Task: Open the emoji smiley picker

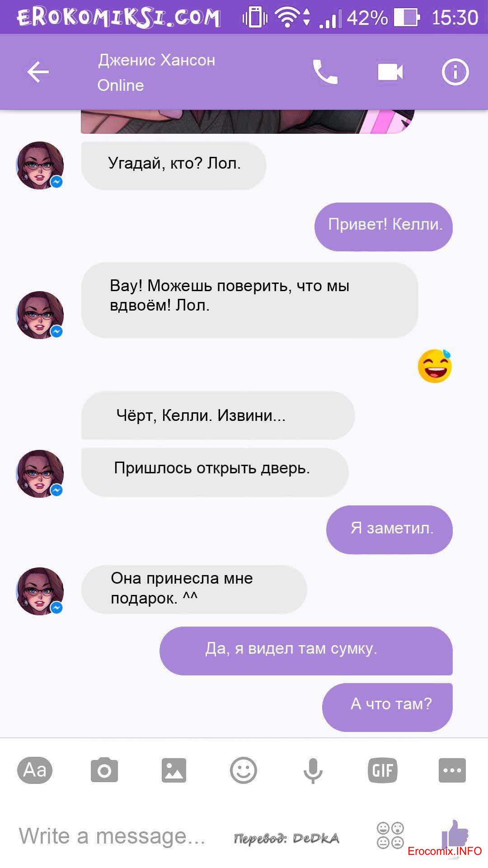Action: (244, 770)
